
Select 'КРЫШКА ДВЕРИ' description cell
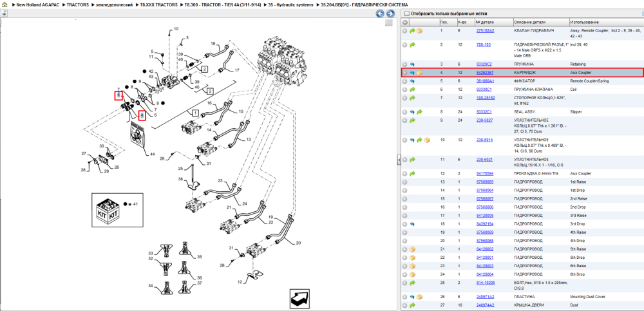coord(530,305)
